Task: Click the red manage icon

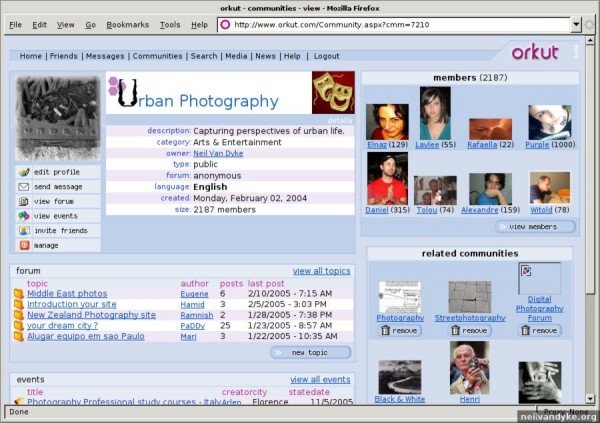Action: click(x=24, y=245)
